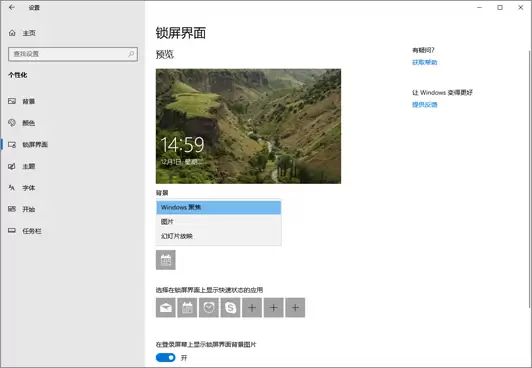Click the search magnifier icon
The width and height of the screenshot is (532, 368).
131,54
